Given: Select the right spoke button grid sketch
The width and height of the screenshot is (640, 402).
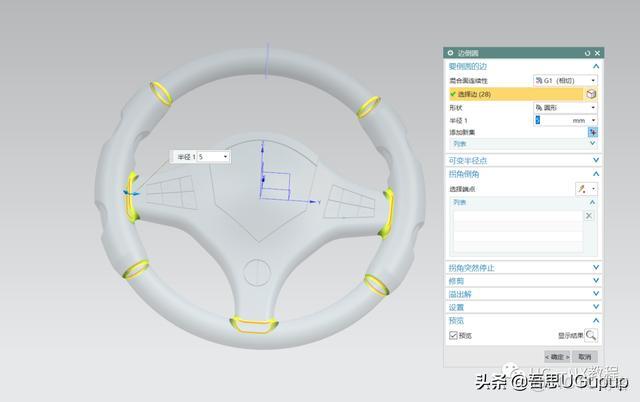Looking at the screenshot, I should pos(349,203).
